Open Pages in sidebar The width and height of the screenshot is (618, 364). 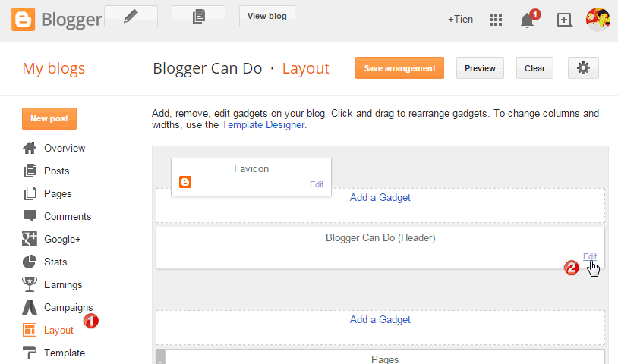tap(58, 194)
